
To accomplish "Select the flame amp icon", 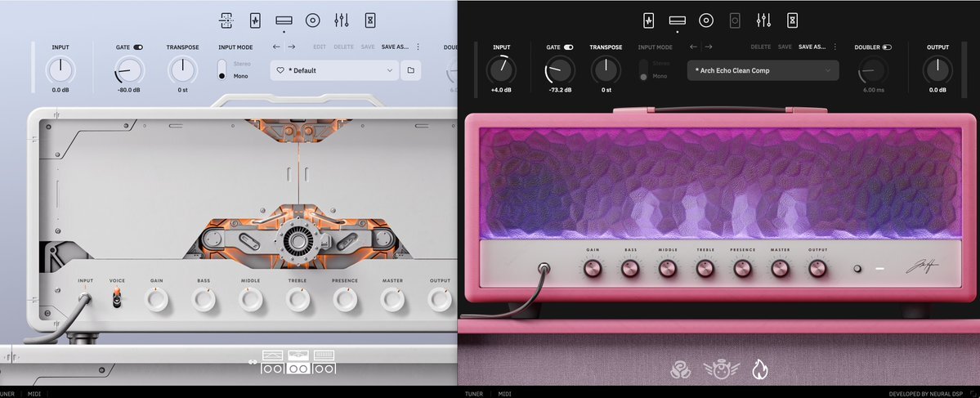I will click(759, 370).
